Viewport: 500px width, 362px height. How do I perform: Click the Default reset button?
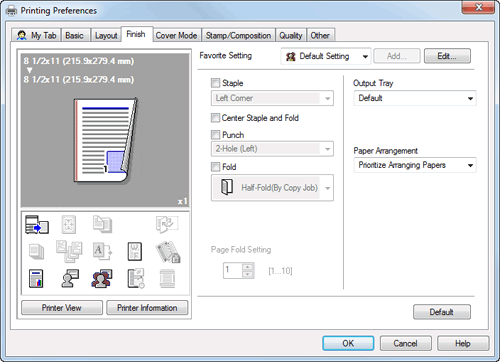pyautogui.click(x=442, y=312)
